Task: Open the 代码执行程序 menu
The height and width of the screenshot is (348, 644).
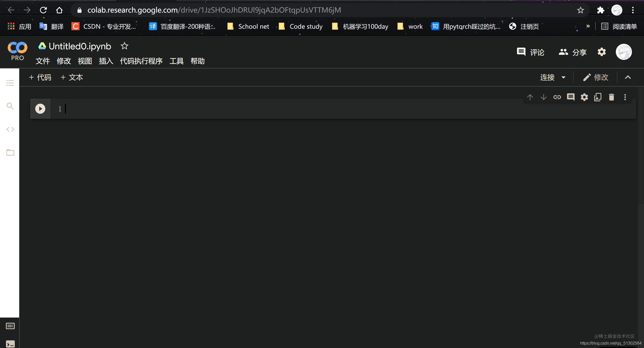Action: [x=141, y=61]
